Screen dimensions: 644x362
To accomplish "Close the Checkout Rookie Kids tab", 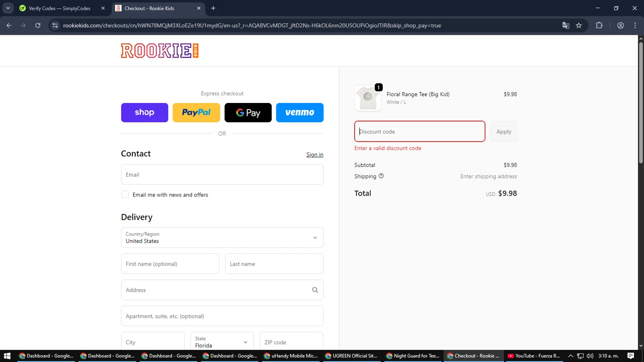I will pyautogui.click(x=199, y=8).
